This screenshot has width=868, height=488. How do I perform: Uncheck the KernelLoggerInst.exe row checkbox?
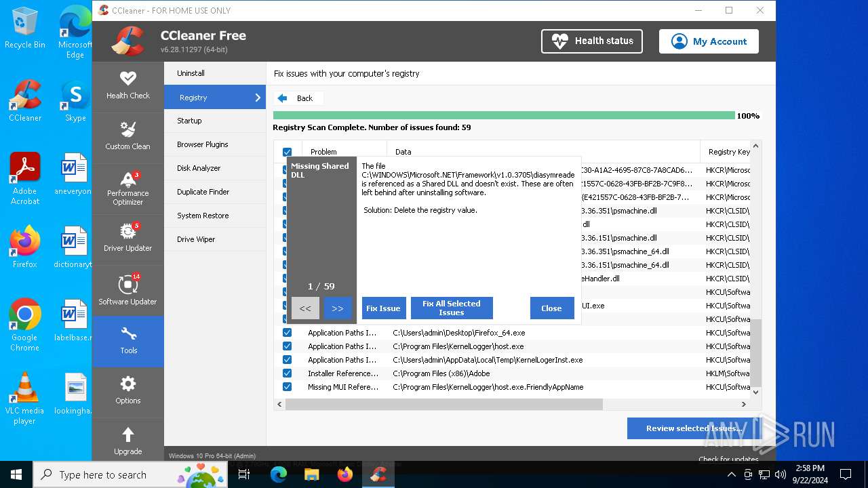tap(287, 360)
